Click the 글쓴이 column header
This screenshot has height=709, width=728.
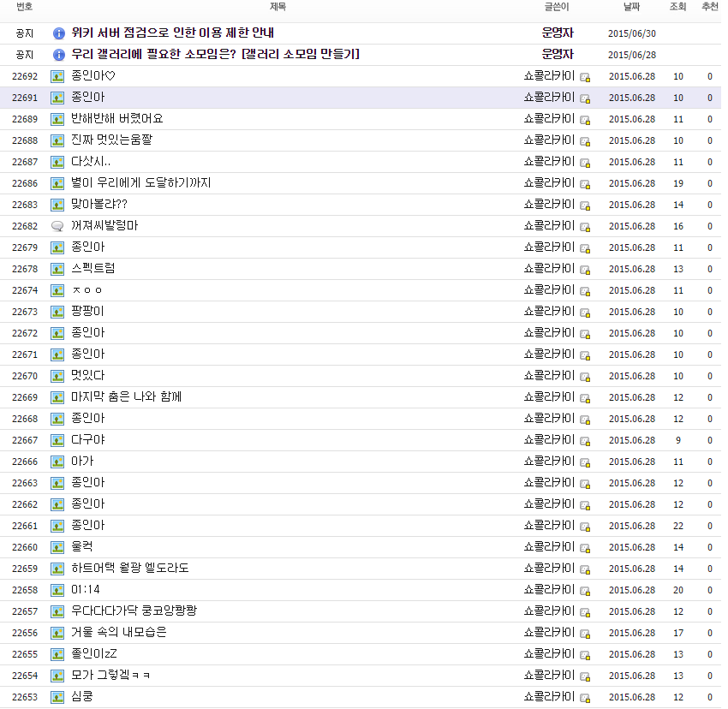pyautogui.click(x=557, y=7)
